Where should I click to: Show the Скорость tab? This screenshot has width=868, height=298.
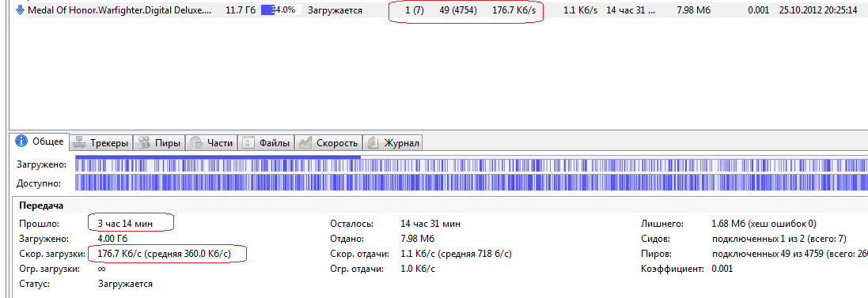coord(329,143)
